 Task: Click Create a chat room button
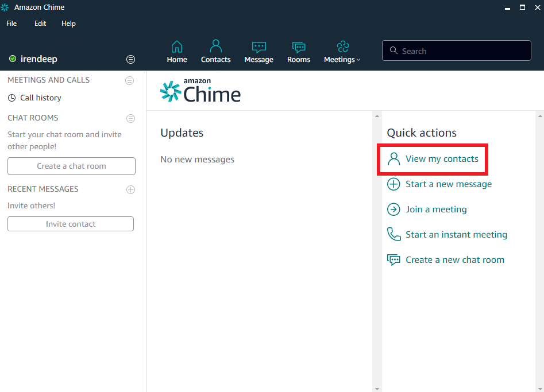coord(71,166)
